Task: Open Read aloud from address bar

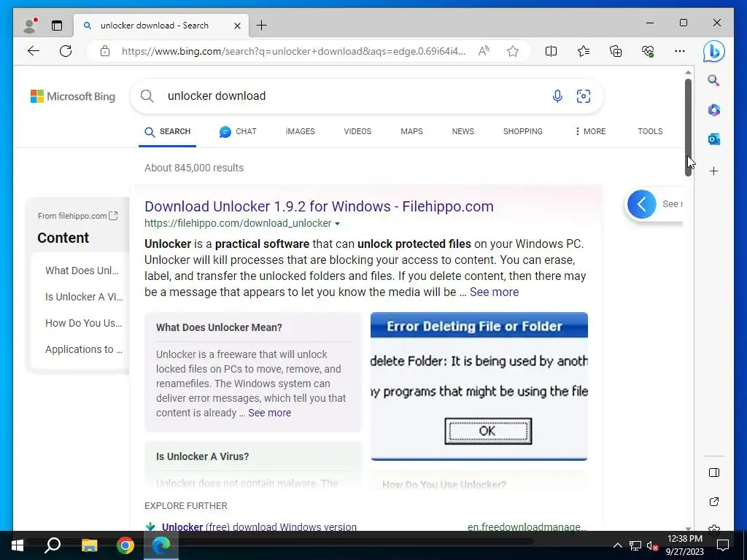Action: click(484, 51)
